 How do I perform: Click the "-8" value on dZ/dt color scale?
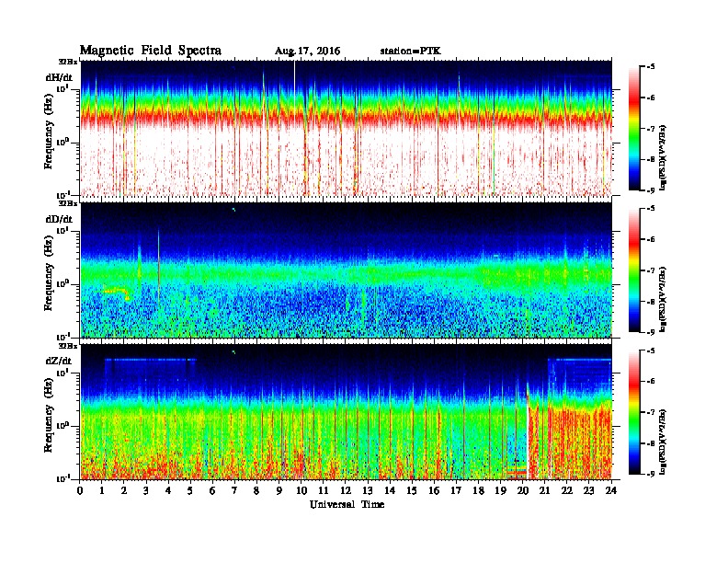point(651,443)
